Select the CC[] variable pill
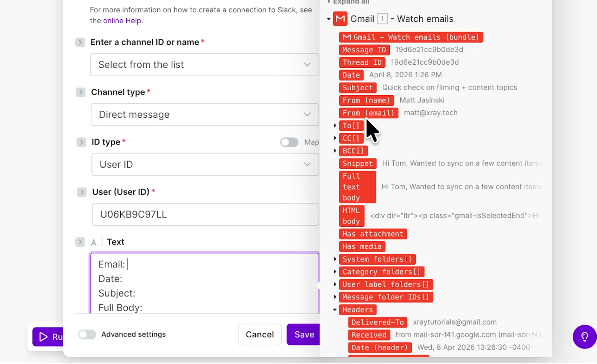Image resolution: width=597 pixels, height=364 pixels. pos(351,138)
